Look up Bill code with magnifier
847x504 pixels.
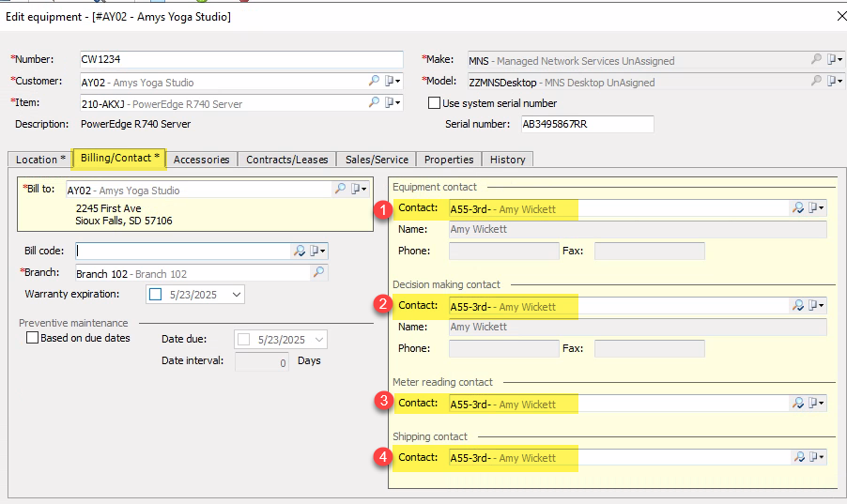click(299, 251)
